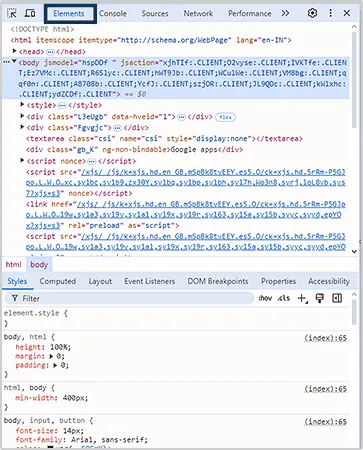Open the Properties pane
The width and height of the screenshot is (363, 450).
[278, 281]
